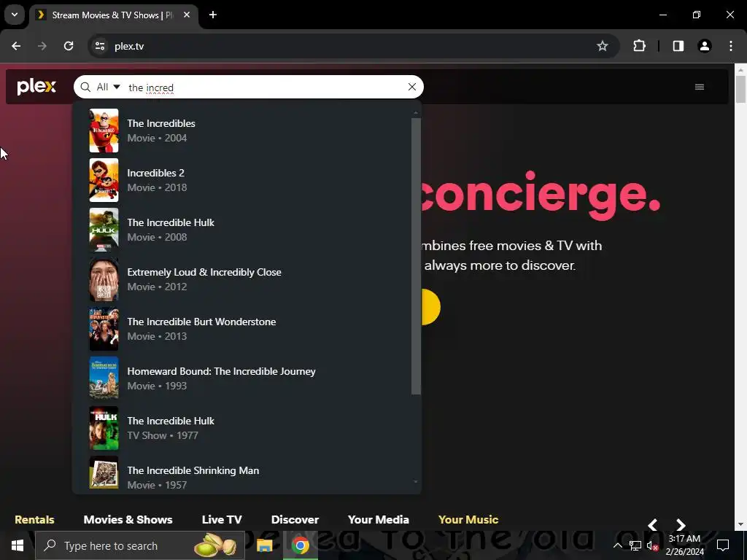Click the next carousel arrow
Screen dimensions: 747x560
681,525
